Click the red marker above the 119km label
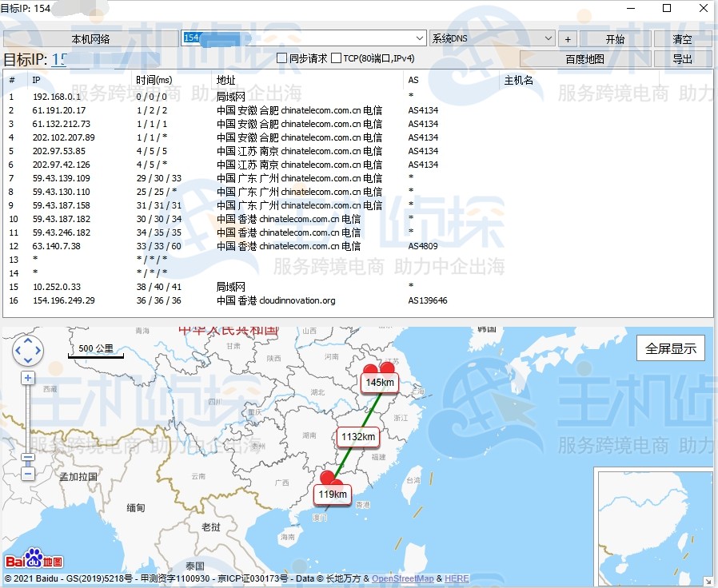This screenshot has height=588, width=718. click(327, 479)
